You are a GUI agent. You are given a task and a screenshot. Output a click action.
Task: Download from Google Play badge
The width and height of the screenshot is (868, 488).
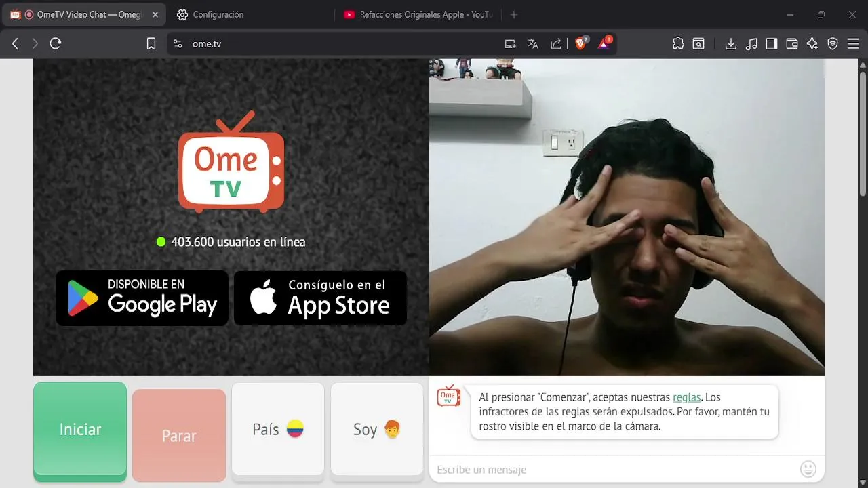(142, 298)
